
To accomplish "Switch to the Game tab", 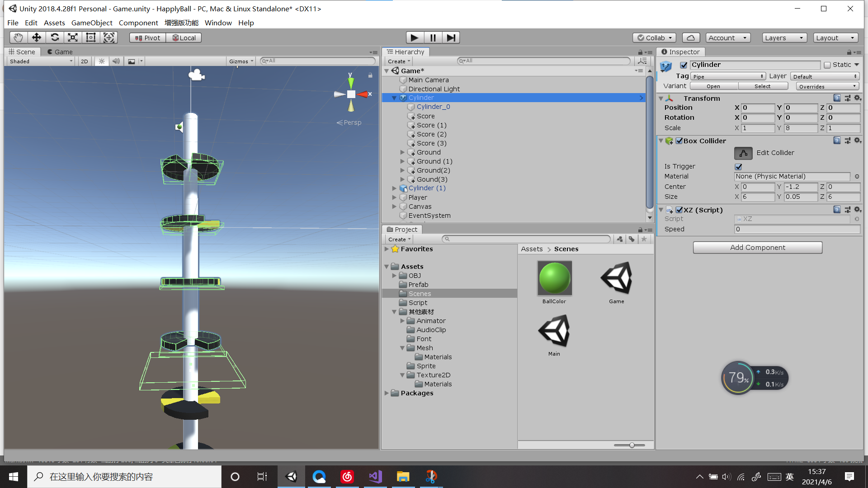I will (60, 52).
